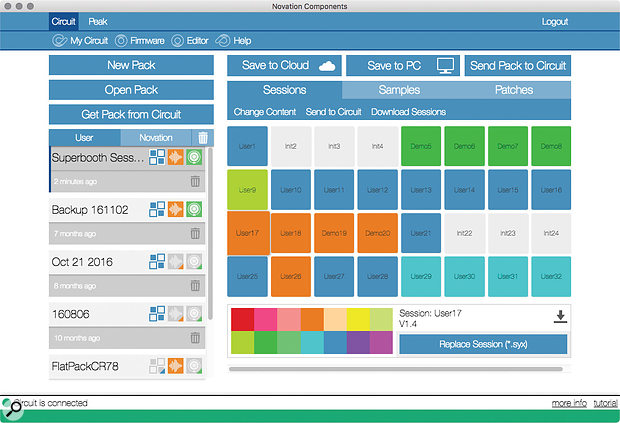
Task: Pick the cyan color swatch
Action: point(312,342)
